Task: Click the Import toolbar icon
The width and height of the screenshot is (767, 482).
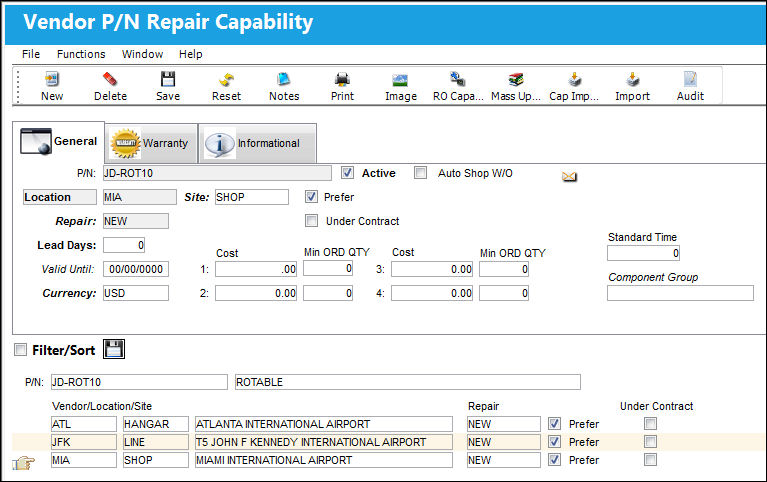Action: tap(632, 79)
